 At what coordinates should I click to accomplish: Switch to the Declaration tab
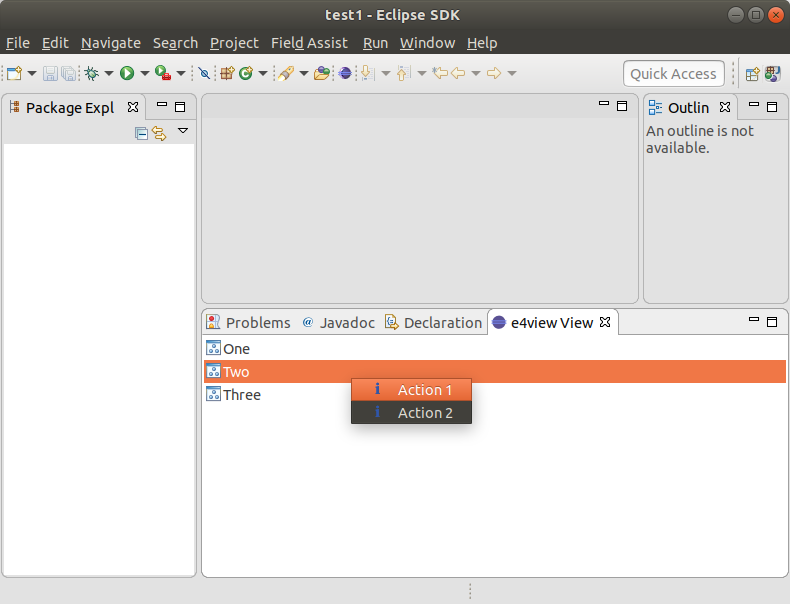coord(433,322)
